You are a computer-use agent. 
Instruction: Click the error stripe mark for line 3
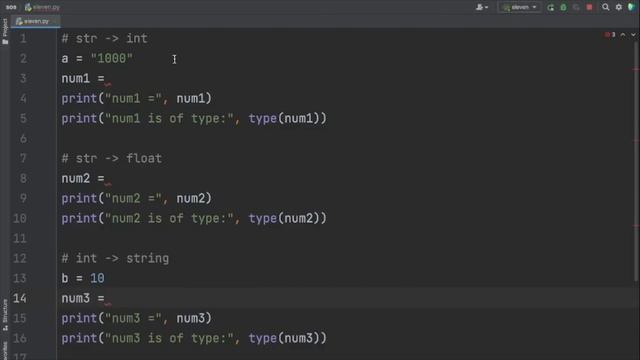636,69
